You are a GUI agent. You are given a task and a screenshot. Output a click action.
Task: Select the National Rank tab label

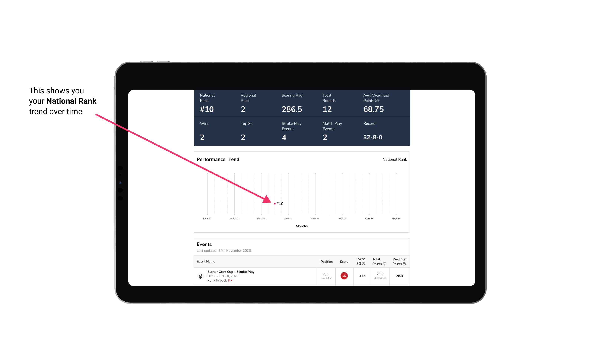click(x=394, y=159)
